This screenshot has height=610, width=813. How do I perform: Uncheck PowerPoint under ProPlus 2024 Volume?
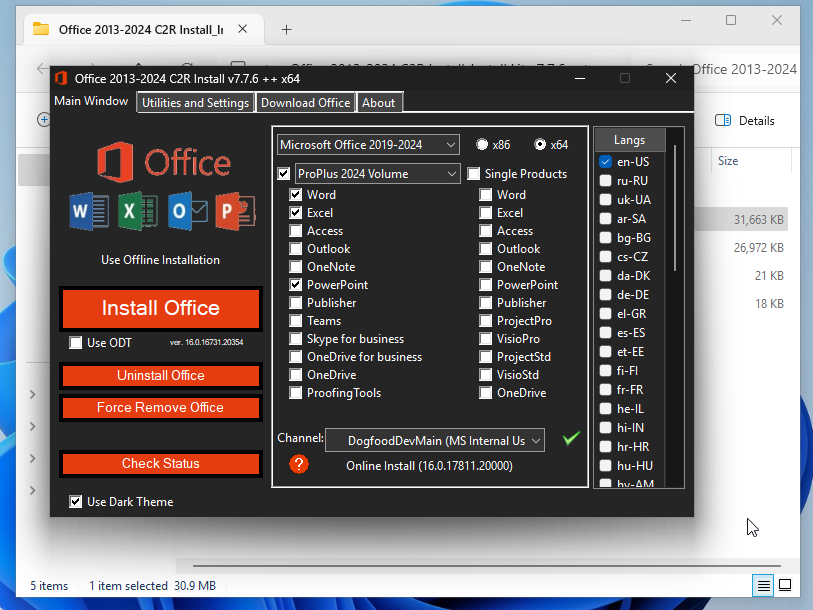pos(296,285)
